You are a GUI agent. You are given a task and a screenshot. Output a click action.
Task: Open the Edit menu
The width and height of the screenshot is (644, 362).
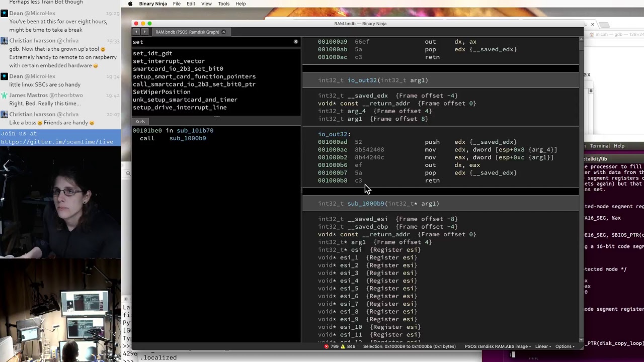coord(191,4)
